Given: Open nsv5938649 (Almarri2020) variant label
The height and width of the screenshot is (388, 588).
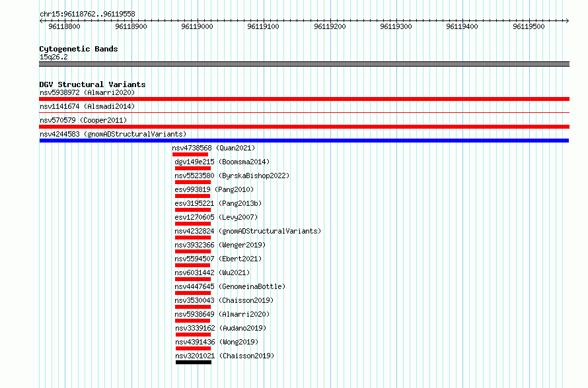Looking at the screenshot, I should pyautogui.click(x=222, y=314).
